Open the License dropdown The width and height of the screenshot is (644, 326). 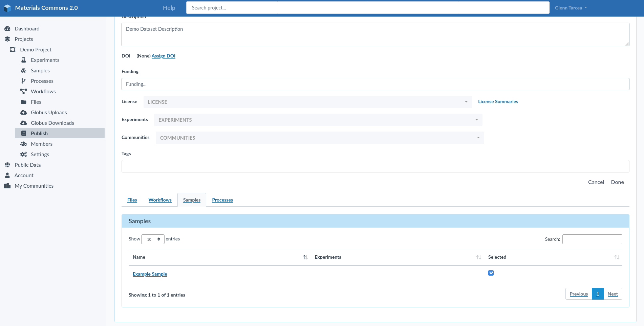(307, 102)
